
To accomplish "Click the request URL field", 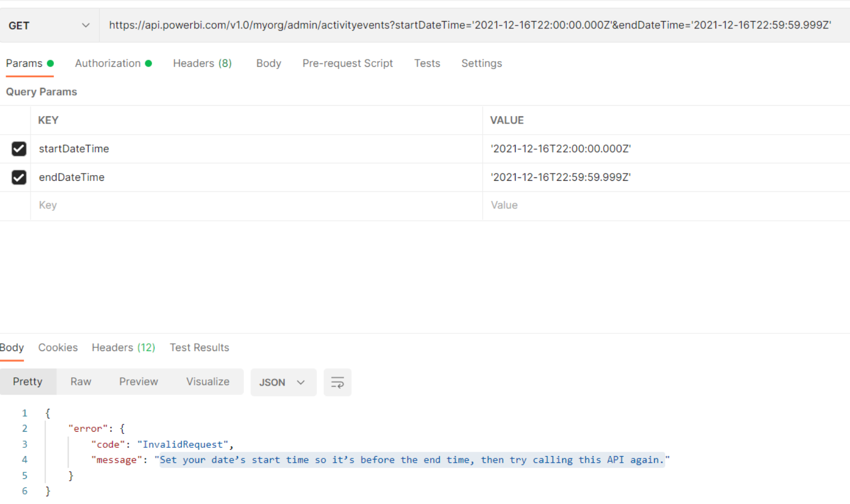I will pos(474,25).
